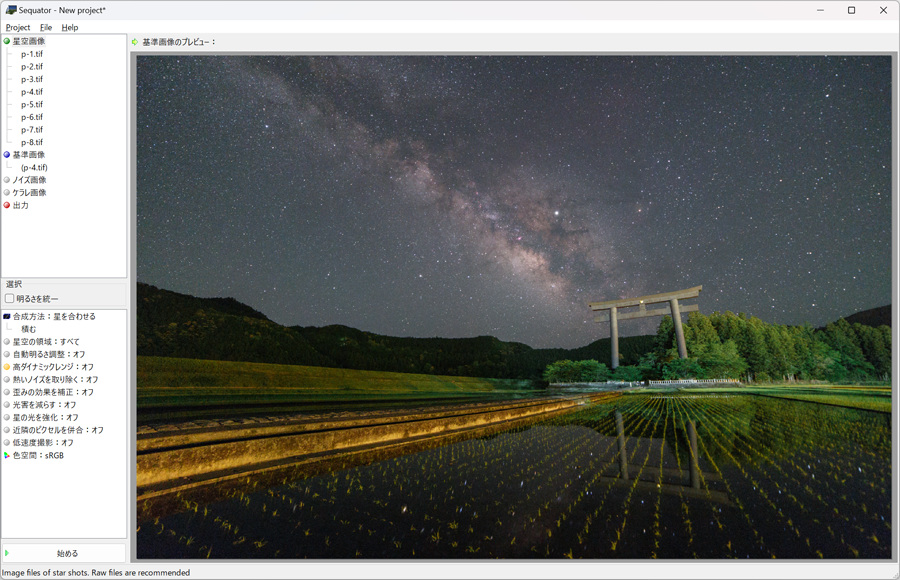Click the red 出力 output icon
This screenshot has width=900, height=580.
click(7, 205)
